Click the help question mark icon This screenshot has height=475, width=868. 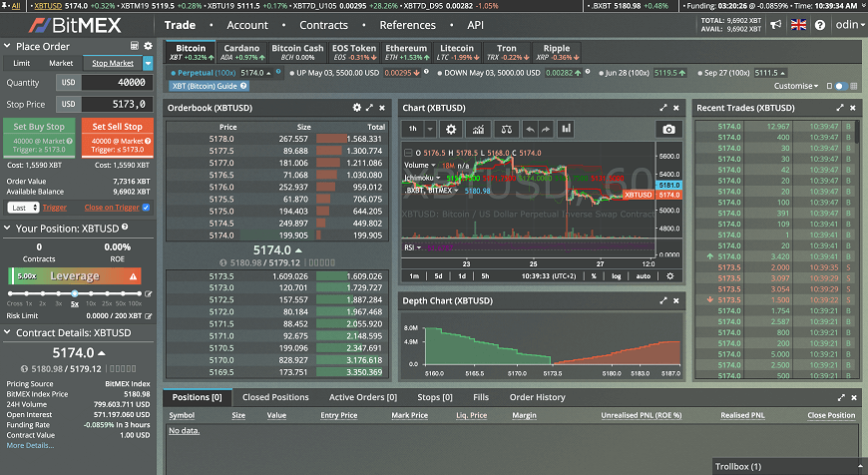coord(819,25)
